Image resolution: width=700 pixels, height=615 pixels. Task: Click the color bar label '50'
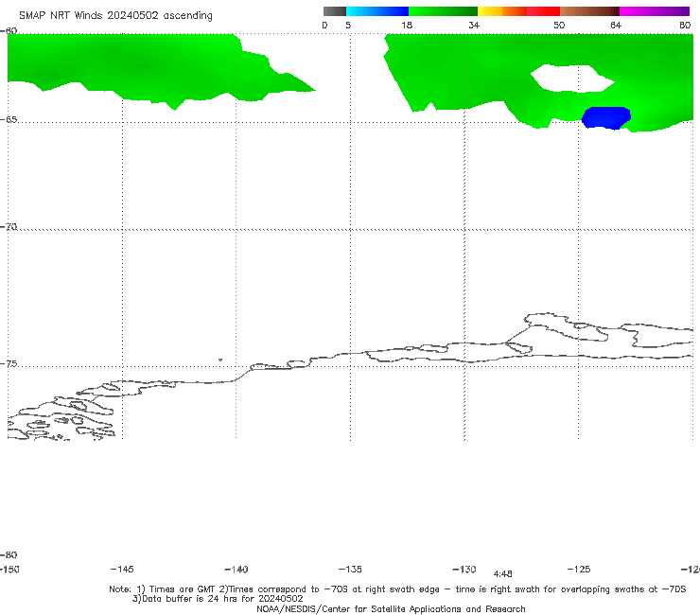tap(559, 26)
